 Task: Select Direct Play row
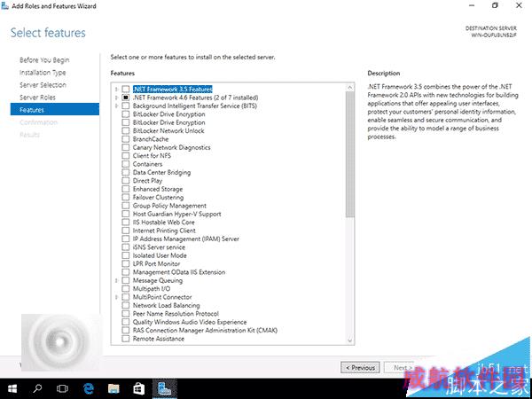[x=147, y=181]
